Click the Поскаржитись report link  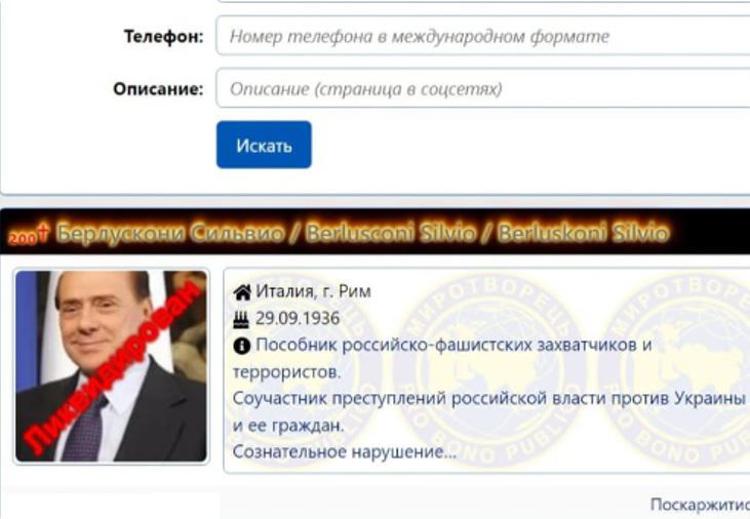(700, 505)
